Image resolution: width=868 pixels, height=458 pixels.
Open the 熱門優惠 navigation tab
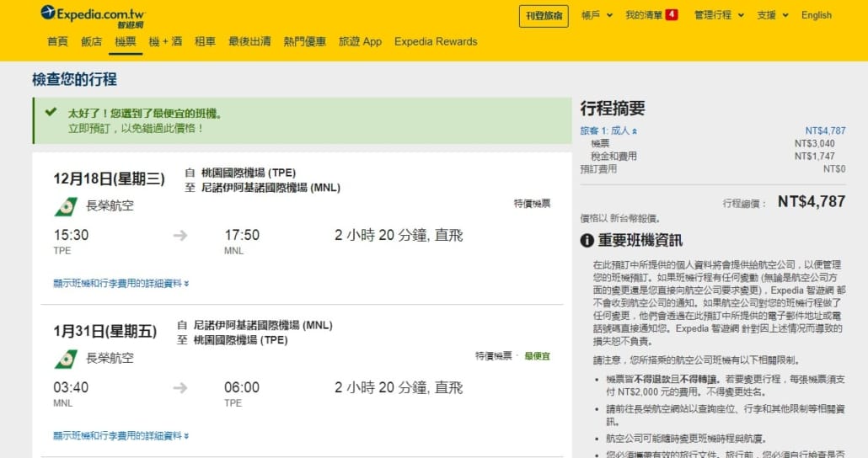305,41
